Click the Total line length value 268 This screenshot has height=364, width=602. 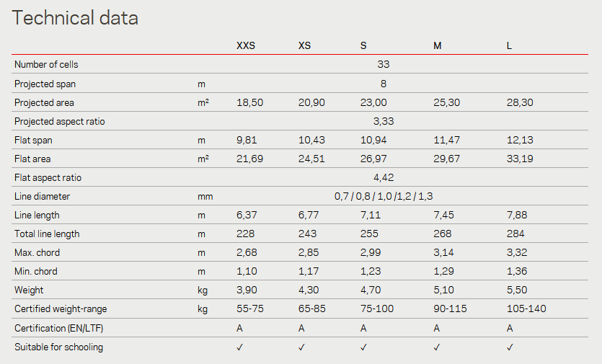coord(442,234)
